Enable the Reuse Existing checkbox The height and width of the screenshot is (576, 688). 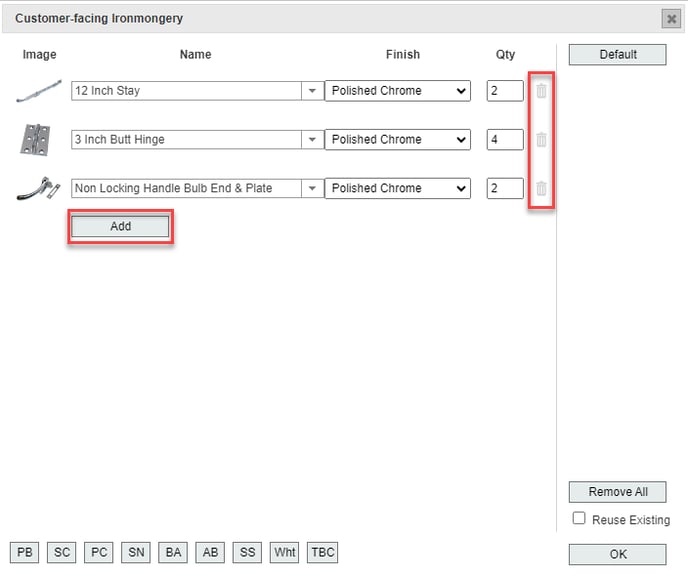pos(579,519)
